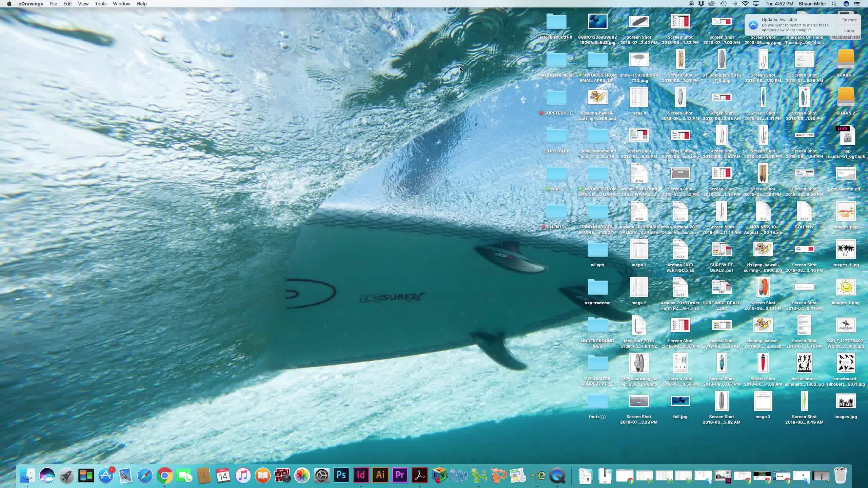This screenshot has width=868, height=488.
Task: Open the File menu
Action: coord(53,4)
